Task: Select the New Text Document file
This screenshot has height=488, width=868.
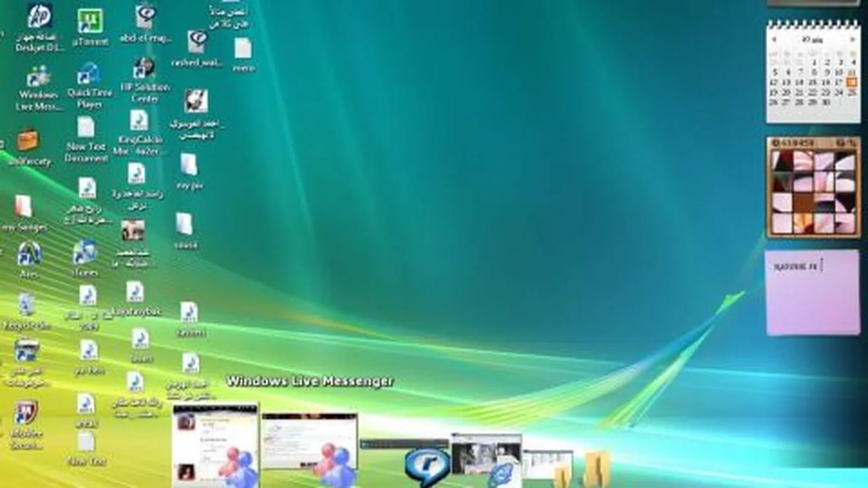Action: point(86,128)
